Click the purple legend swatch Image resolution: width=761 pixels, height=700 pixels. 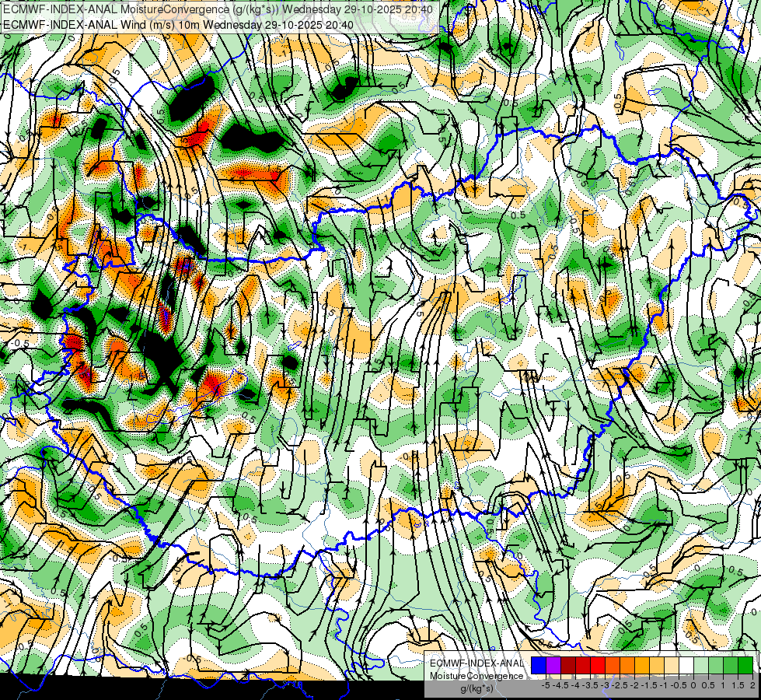tap(553, 665)
